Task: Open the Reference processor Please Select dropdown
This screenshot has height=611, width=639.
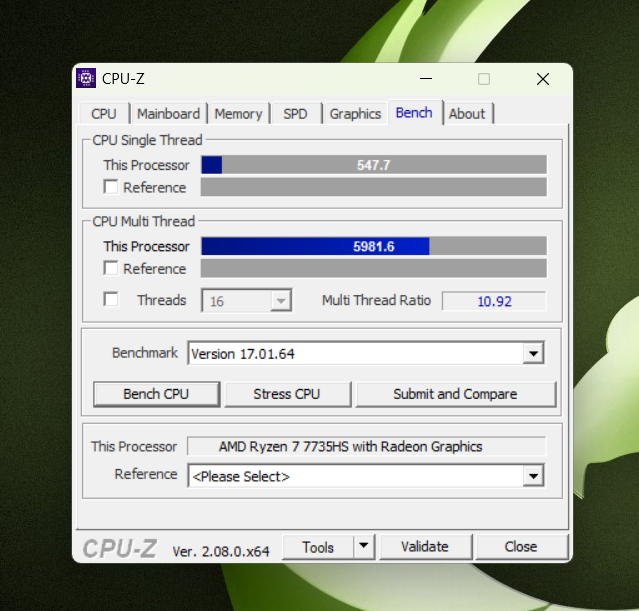Action: [x=533, y=476]
